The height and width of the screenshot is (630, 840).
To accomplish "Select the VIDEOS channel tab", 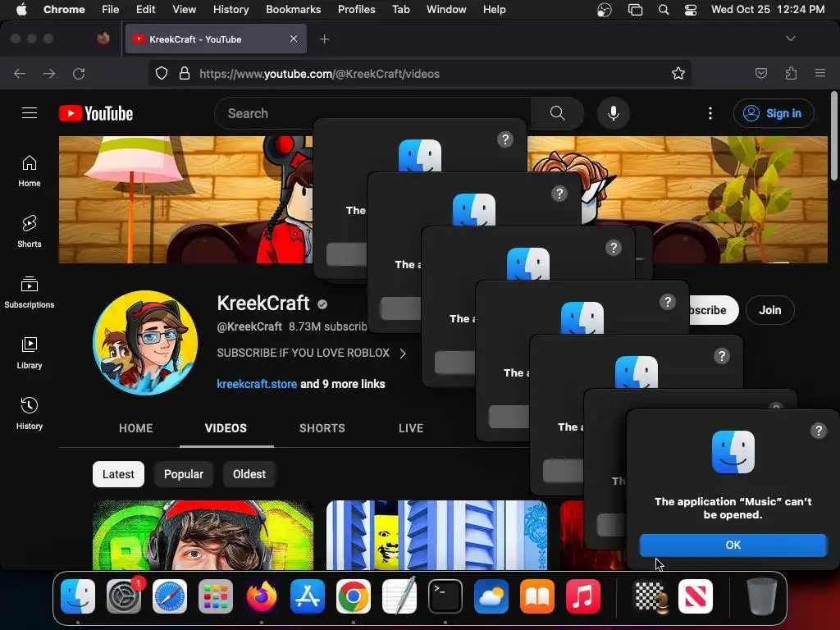I will click(x=226, y=428).
